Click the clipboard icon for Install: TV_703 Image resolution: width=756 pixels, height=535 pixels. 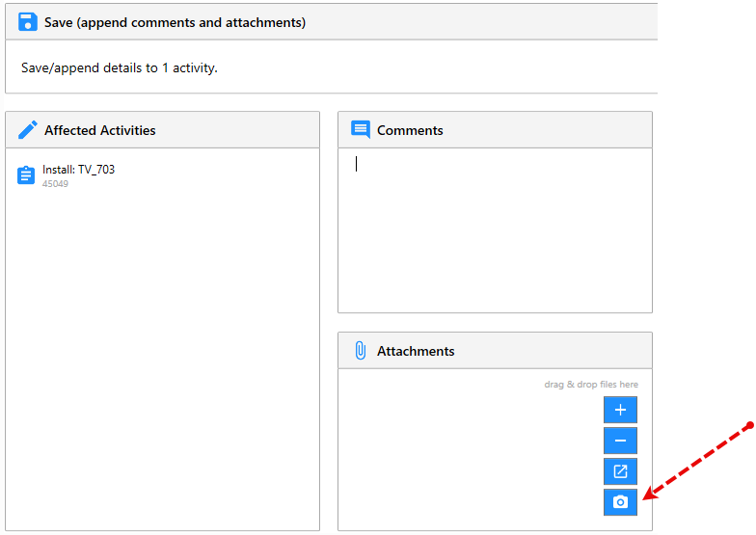pyautogui.click(x=27, y=175)
